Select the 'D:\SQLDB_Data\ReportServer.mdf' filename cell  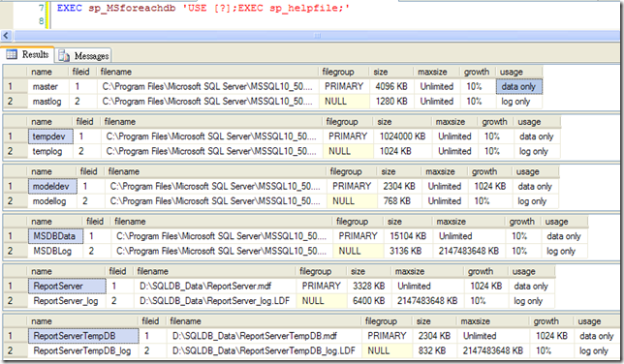pyautogui.click(x=215, y=286)
